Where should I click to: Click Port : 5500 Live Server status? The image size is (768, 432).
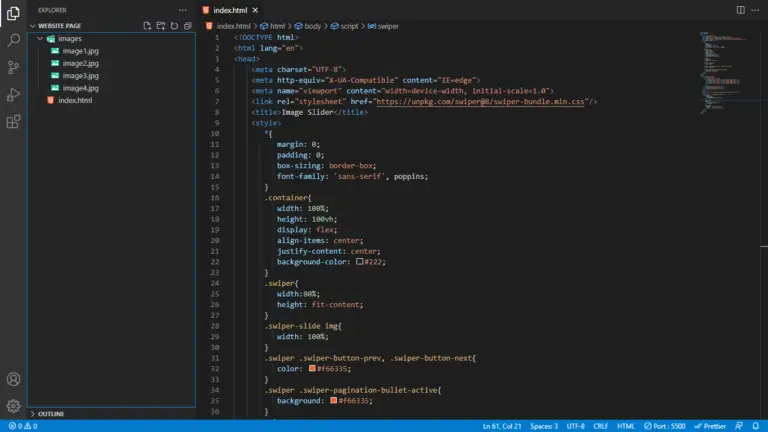click(665, 426)
